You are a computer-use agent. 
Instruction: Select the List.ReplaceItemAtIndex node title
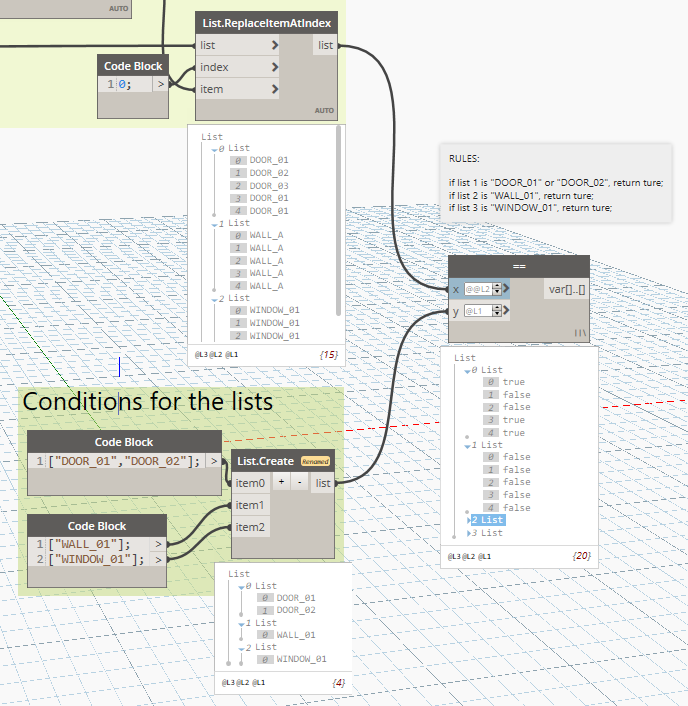(267, 23)
